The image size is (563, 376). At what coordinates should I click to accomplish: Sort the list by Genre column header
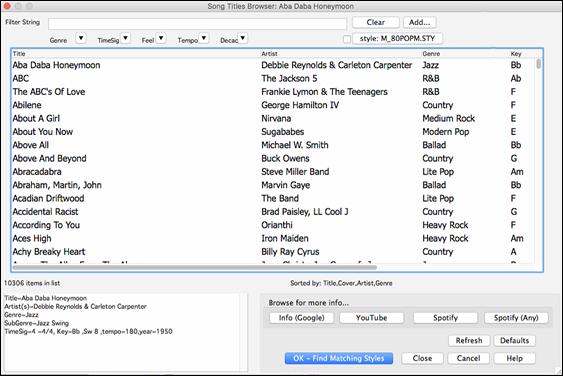point(431,54)
